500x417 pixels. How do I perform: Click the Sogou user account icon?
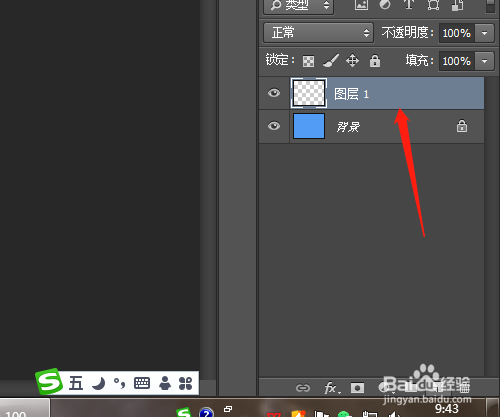[x=165, y=383]
